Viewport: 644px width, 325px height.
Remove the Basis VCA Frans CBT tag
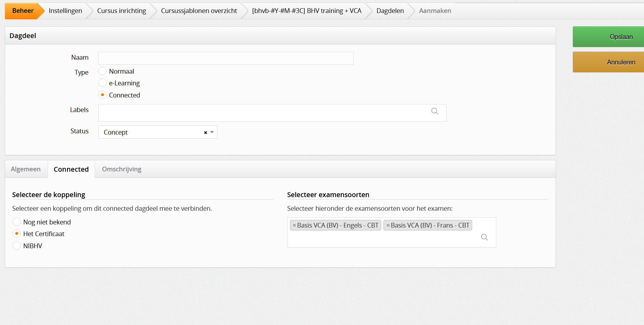[x=388, y=225]
